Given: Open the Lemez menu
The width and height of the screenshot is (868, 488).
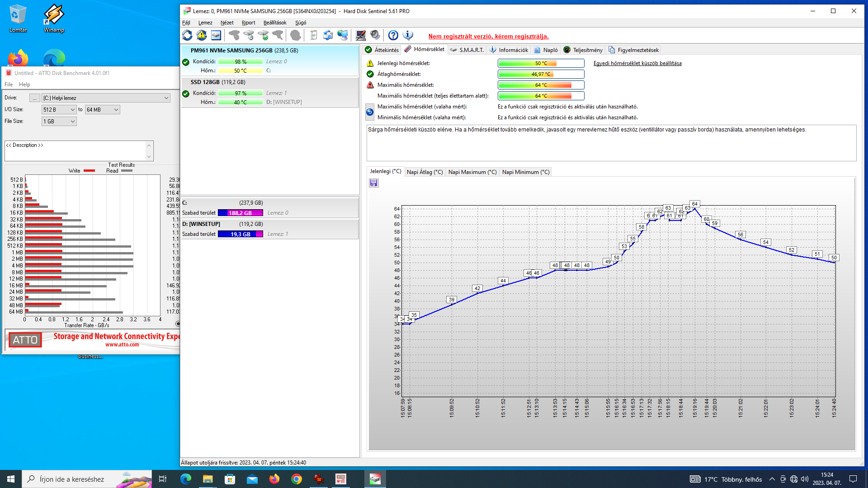Looking at the screenshot, I should [205, 23].
